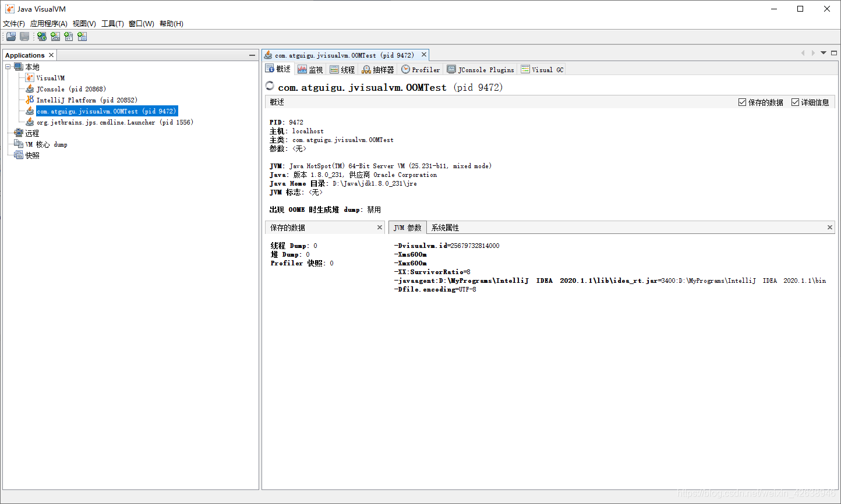
Task: Click the -XX:SurvivorRatio=8 argument
Action: coord(432,272)
